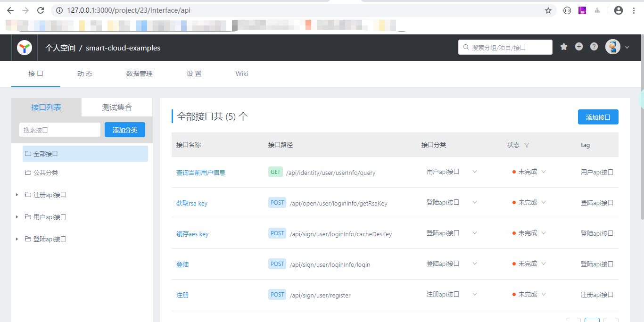Open Chrome profile account icon

tap(619, 10)
